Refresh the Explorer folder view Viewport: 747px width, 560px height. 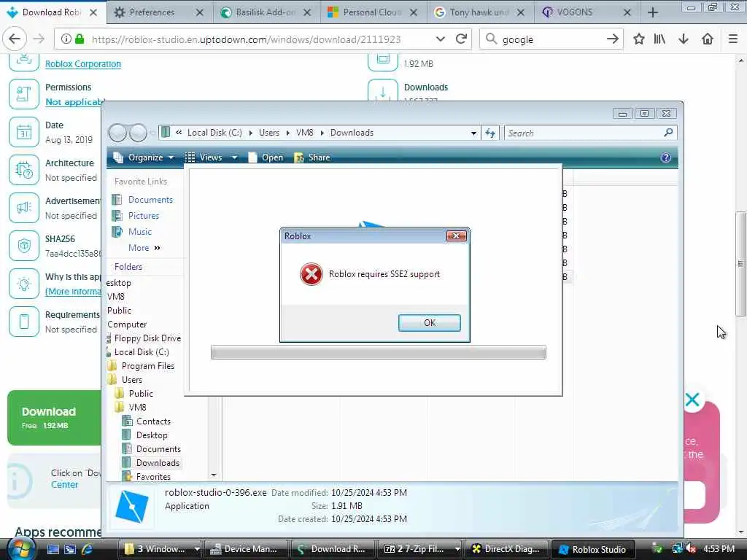490,133
